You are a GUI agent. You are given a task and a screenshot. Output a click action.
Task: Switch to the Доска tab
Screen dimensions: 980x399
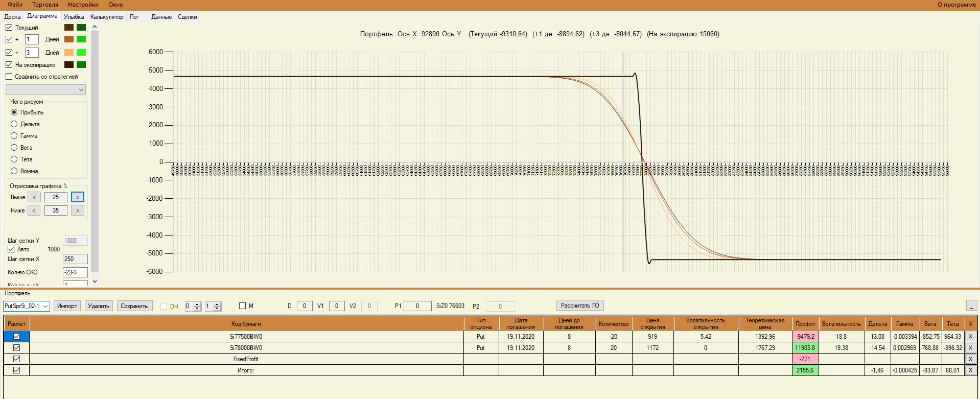pyautogui.click(x=12, y=17)
